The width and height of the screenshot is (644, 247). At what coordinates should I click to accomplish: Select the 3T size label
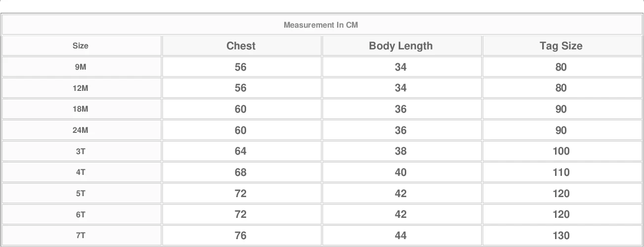coord(81,152)
